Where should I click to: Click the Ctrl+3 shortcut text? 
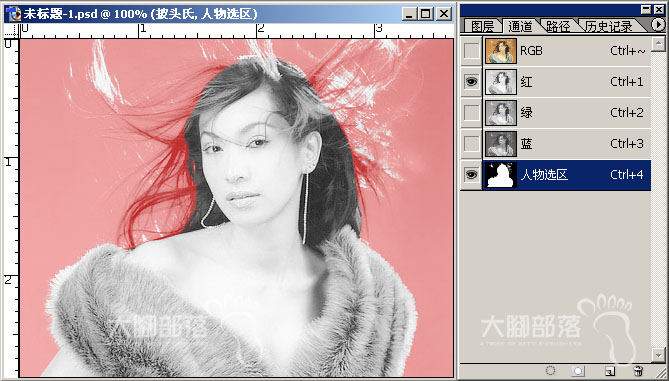click(626, 144)
